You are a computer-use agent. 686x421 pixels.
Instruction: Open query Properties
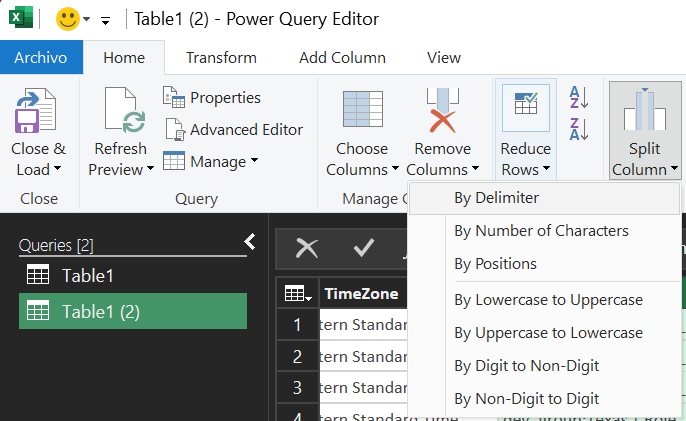212,98
